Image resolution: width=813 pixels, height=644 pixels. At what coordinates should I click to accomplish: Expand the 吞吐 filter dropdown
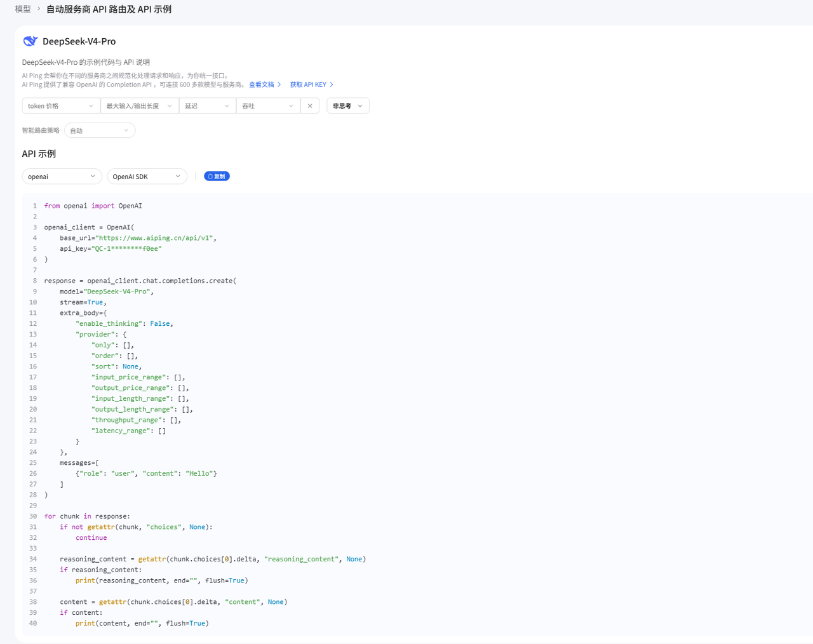(268, 106)
